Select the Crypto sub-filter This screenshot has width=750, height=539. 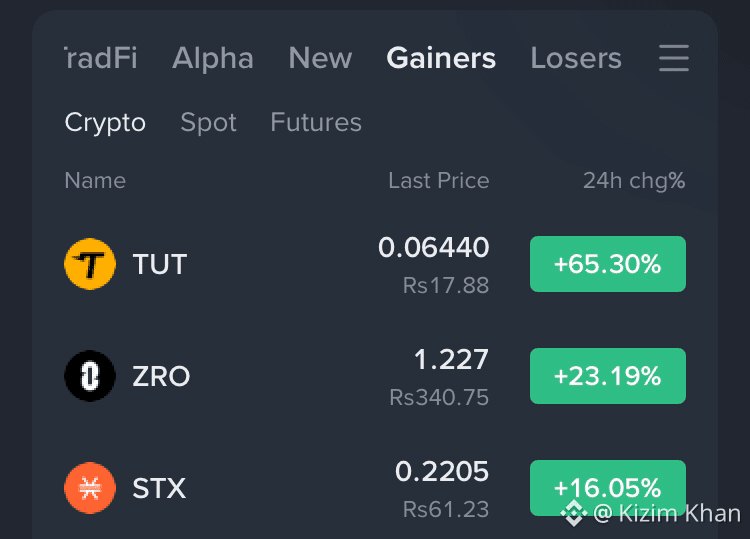pyautogui.click(x=105, y=123)
